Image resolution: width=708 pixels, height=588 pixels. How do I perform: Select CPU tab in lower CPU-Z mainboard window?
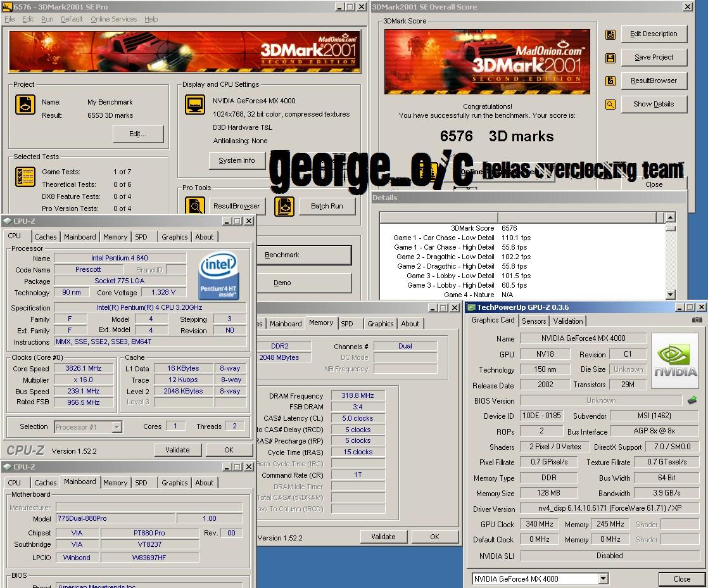(x=15, y=482)
